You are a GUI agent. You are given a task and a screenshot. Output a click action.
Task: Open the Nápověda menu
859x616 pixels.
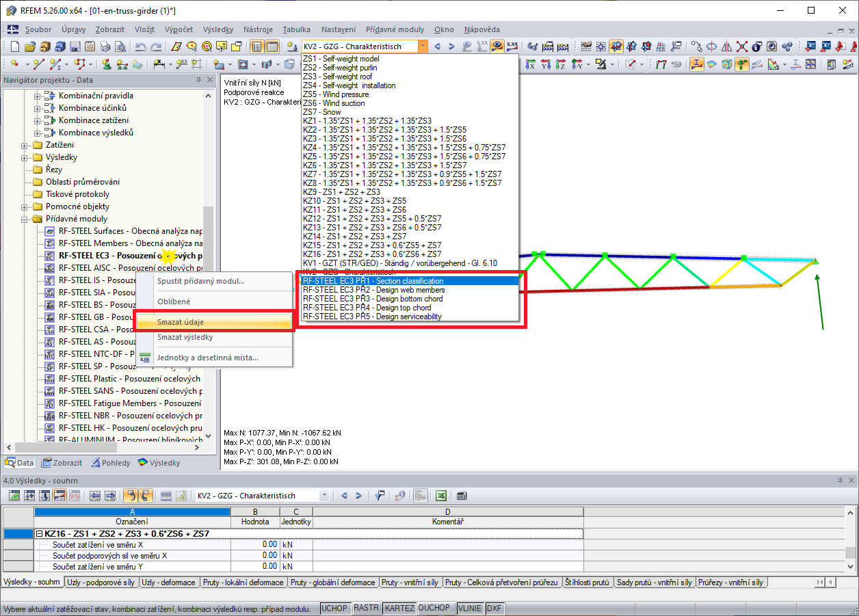point(481,29)
